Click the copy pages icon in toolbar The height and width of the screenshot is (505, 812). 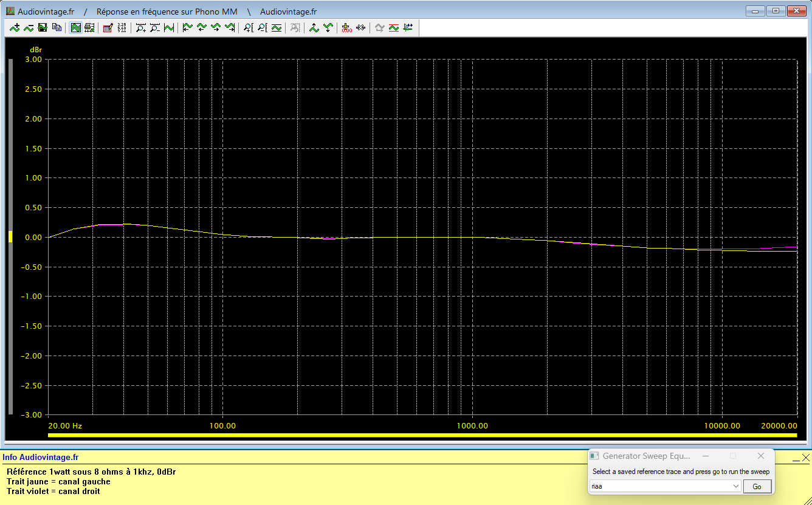coord(57,27)
